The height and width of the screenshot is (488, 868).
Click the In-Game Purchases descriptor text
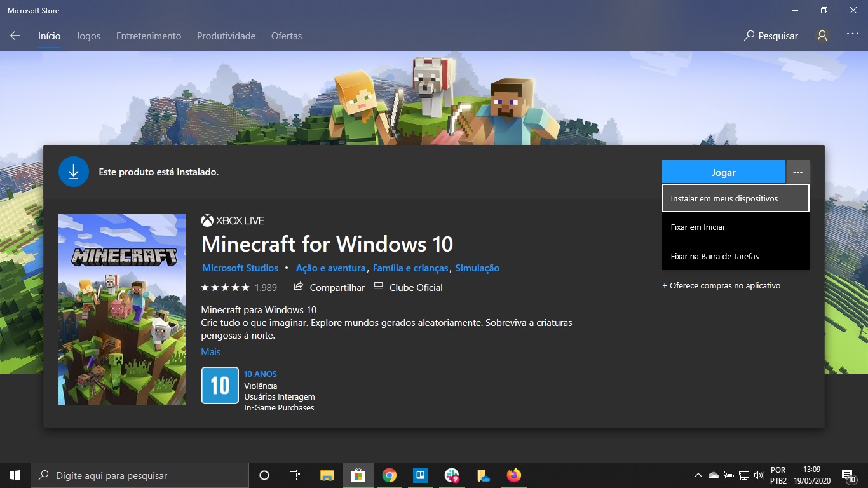279,407
